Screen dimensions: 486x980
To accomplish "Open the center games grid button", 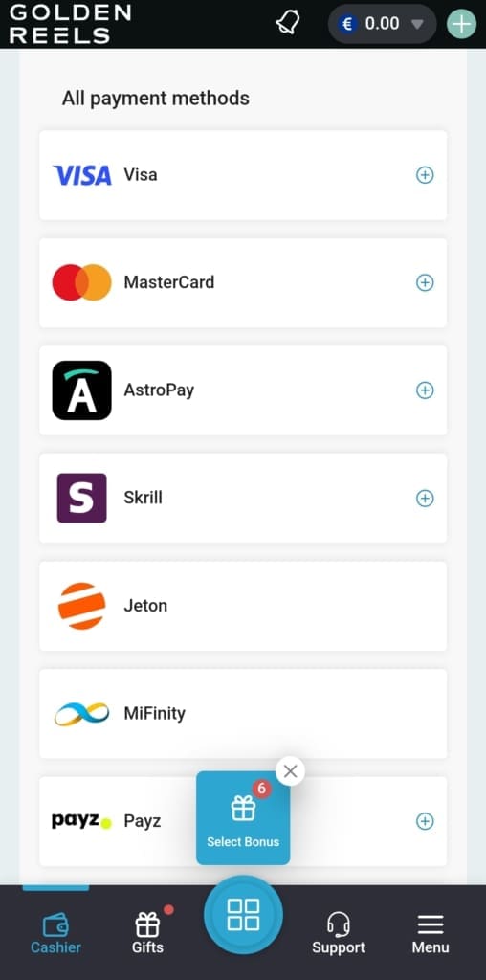I will [x=243, y=914].
